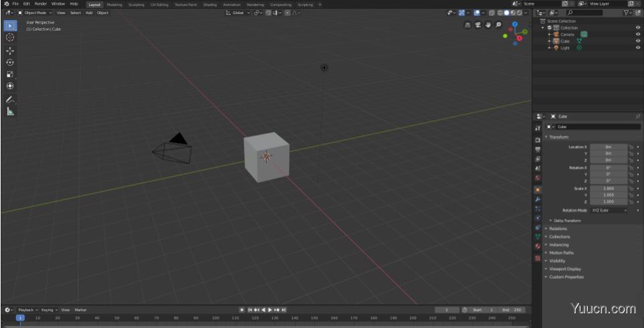Hide the Light in outliner
The height and width of the screenshot is (328, 644).
click(638, 48)
